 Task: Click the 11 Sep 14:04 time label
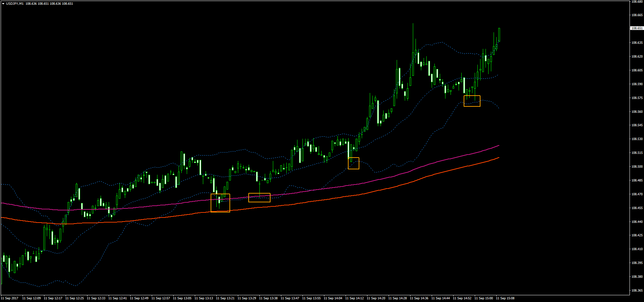tap(333, 298)
